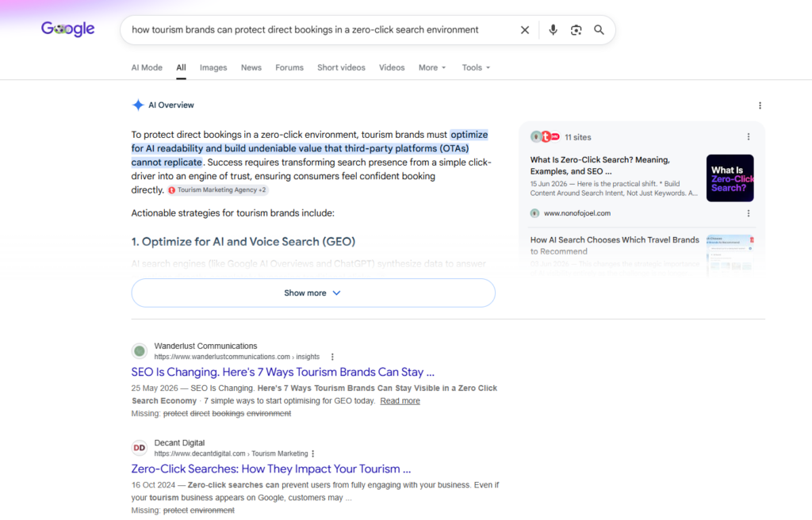812x520 pixels.
Task: Click the Wanderlust Communications site name
Action: (x=205, y=346)
